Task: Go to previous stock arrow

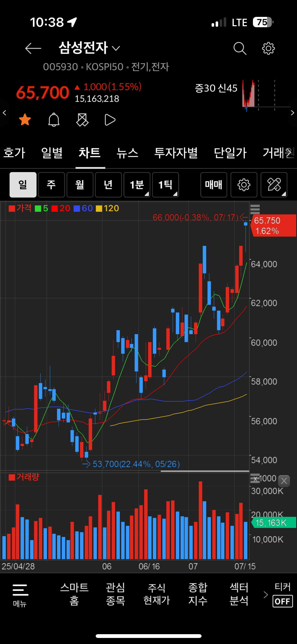Action: tap(4, 113)
